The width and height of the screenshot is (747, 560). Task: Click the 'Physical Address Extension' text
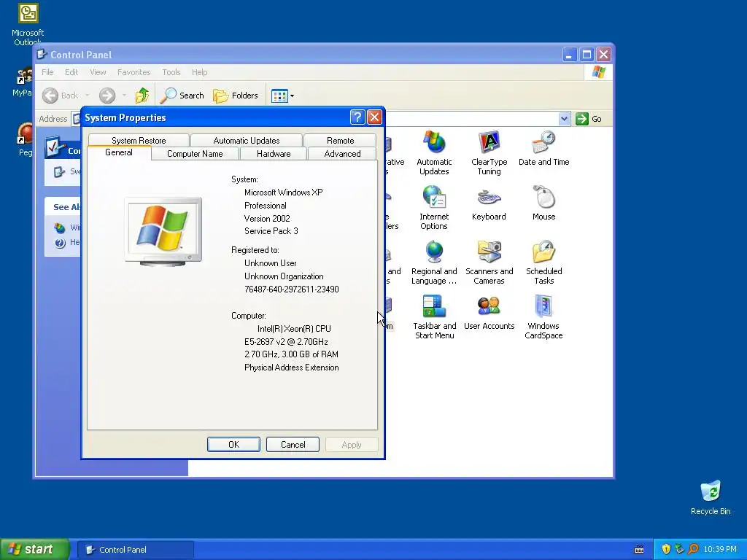pyautogui.click(x=292, y=367)
